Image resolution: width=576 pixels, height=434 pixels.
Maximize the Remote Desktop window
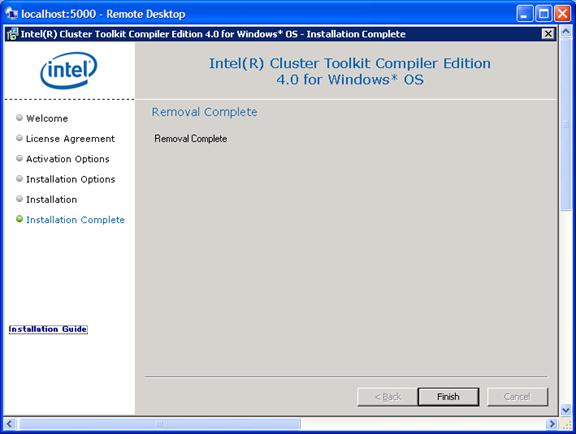pos(544,14)
